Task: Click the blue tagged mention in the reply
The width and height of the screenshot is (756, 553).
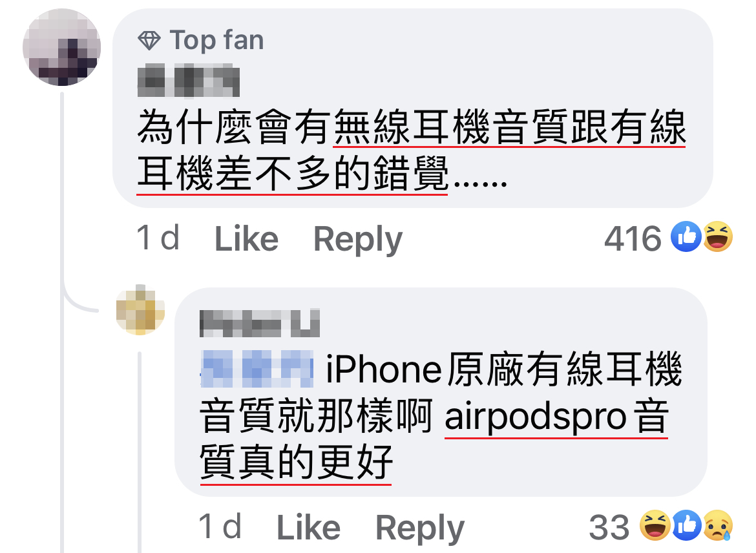Action: [257, 370]
